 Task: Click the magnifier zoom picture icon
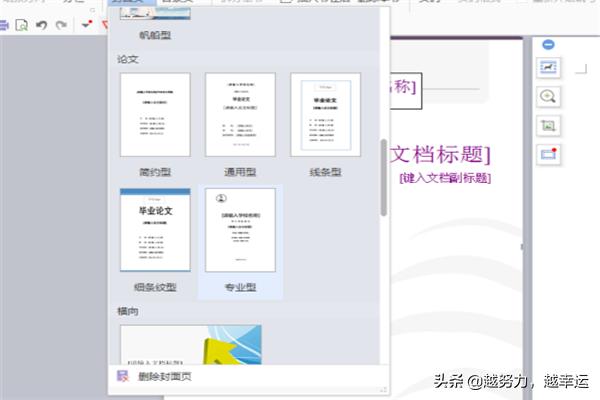(x=548, y=96)
